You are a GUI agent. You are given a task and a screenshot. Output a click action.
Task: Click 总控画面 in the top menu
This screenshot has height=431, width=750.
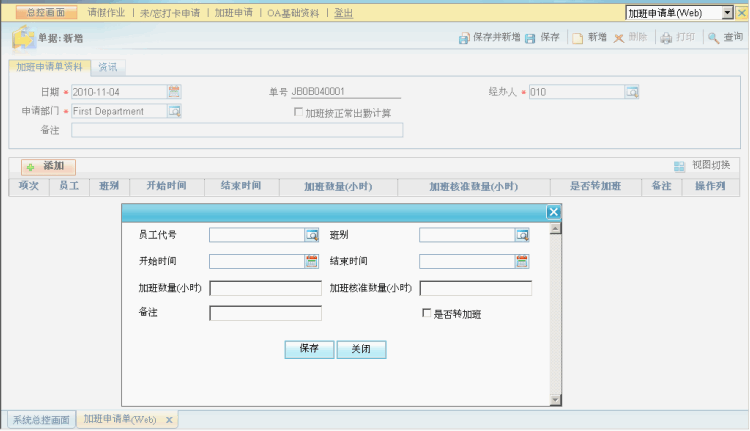tap(46, 12)
